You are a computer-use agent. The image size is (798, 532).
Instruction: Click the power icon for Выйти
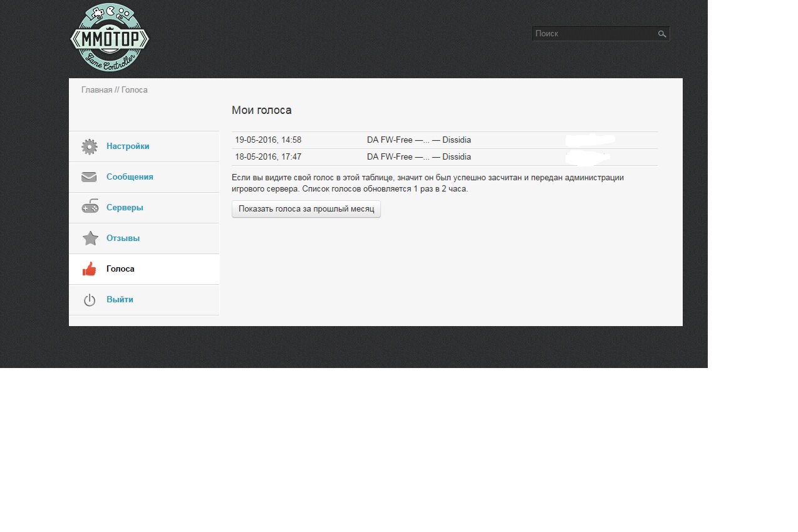click(x=90, y=300)
